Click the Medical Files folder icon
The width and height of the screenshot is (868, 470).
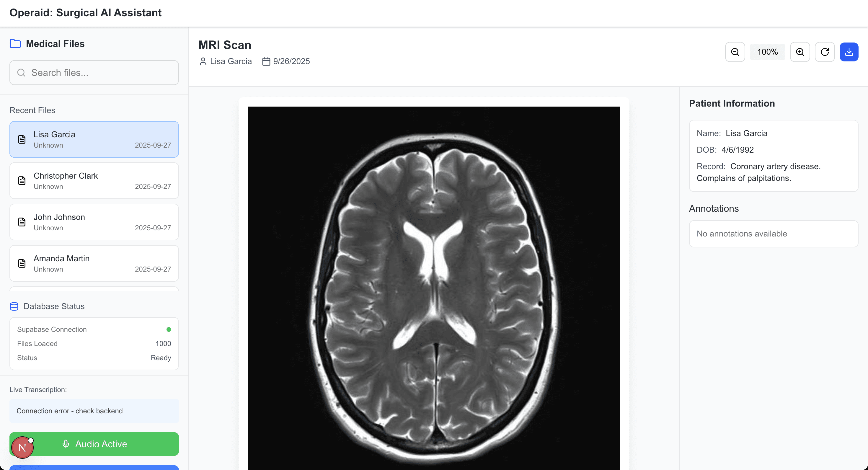[x=15, y=44]
